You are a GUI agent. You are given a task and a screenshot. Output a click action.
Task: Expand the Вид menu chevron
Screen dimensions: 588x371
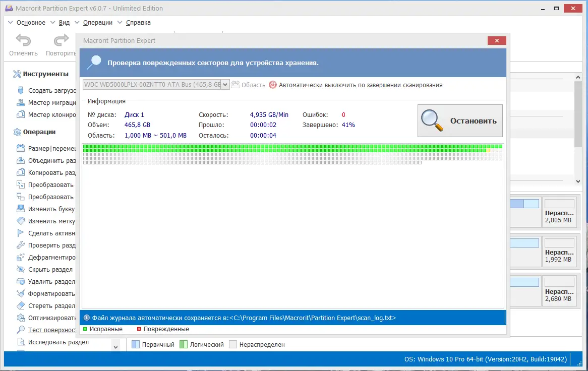53,23
